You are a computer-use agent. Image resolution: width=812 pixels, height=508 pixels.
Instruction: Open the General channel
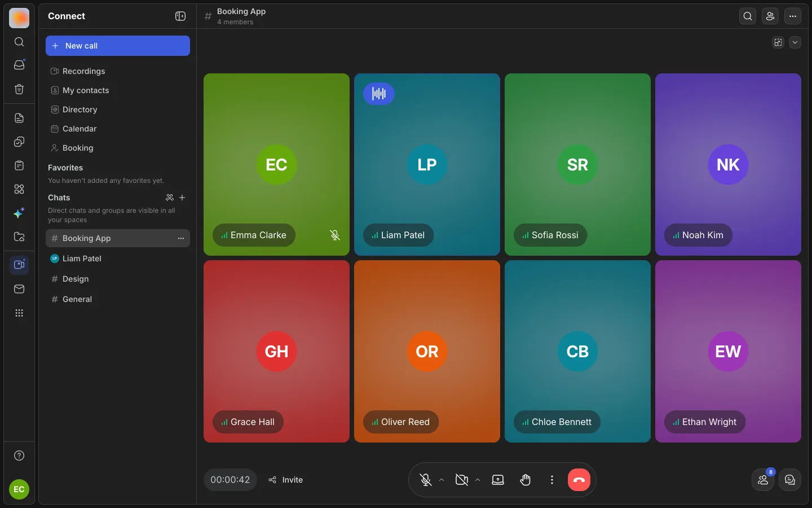(118, 299)
